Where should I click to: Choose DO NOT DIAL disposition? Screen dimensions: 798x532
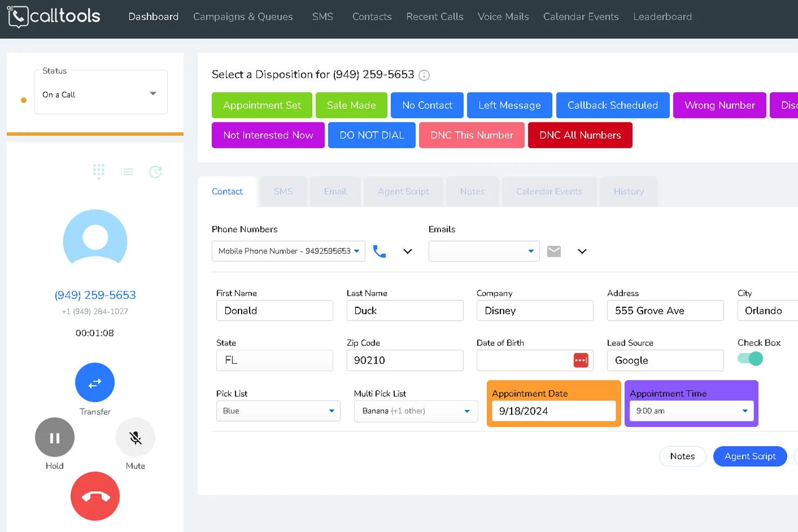coord(372,135)
